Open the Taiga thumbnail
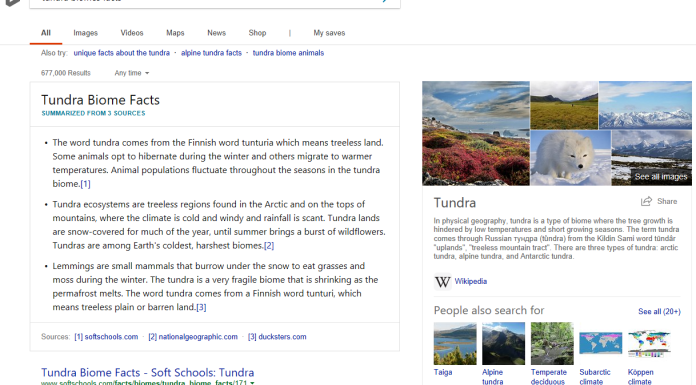 tap(455, 343)
